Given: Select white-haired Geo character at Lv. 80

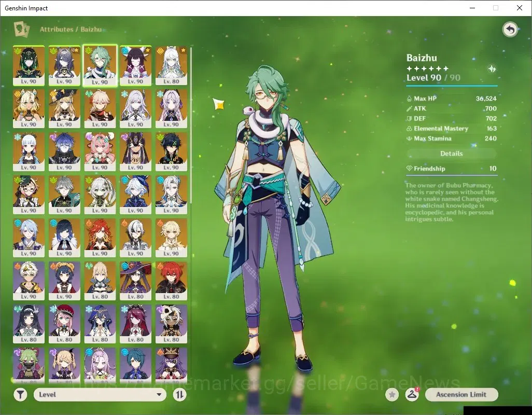Looking at the screenshot, I should pos(171,65).
